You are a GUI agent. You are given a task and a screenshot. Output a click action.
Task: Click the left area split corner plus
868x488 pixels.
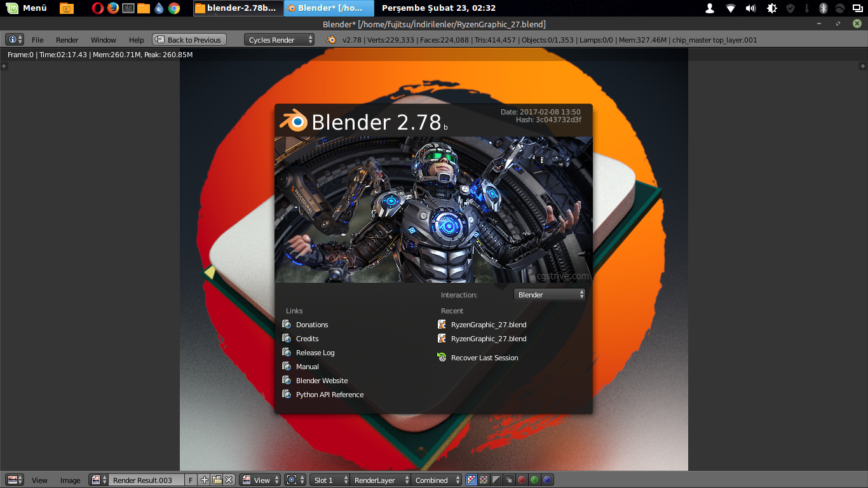[x=4, y=66]
